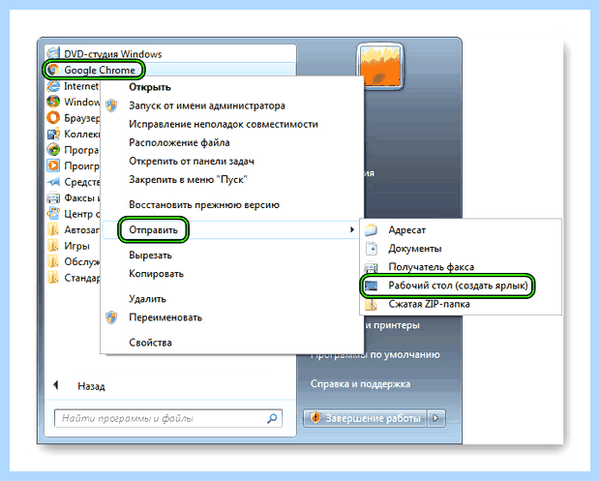Click the DVD-студия Windows icon
The width and height of the screenshot is (600, 481).
pyautogui.click(x=53, y=53)
